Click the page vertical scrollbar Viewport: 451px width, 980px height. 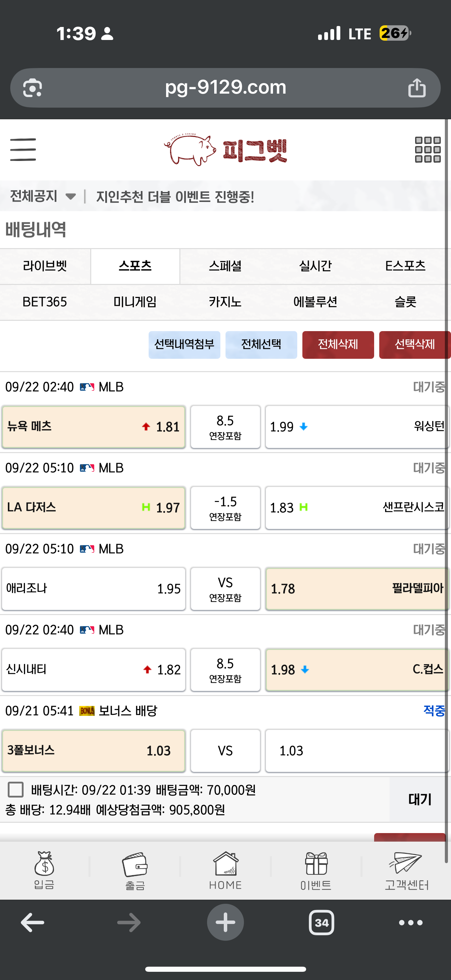tap(448, 491)
